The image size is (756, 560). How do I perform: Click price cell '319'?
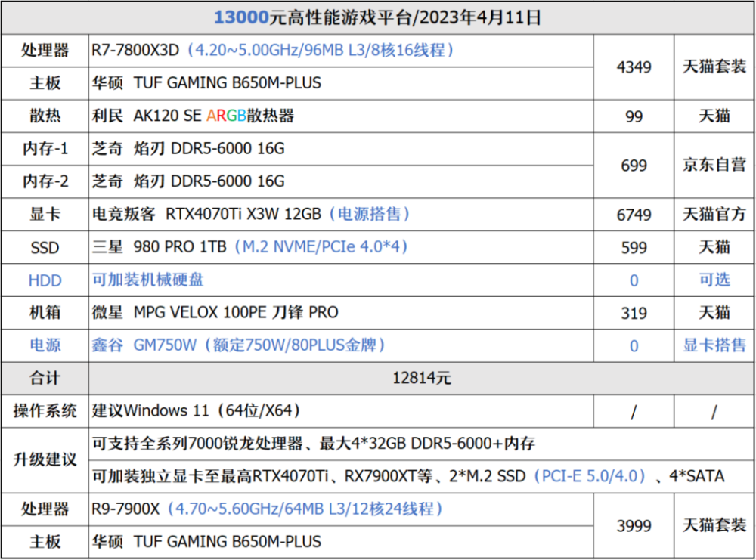pyautogui.click(x=634, y=313)
